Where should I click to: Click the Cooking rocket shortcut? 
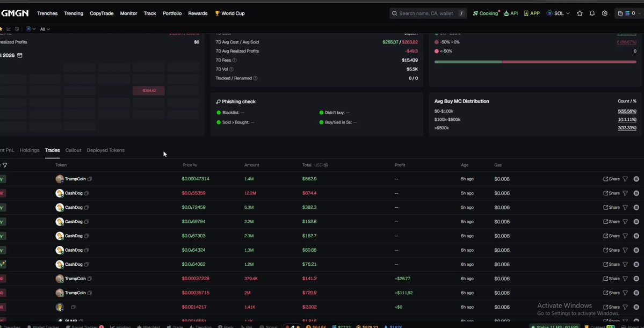pos(486,13)
